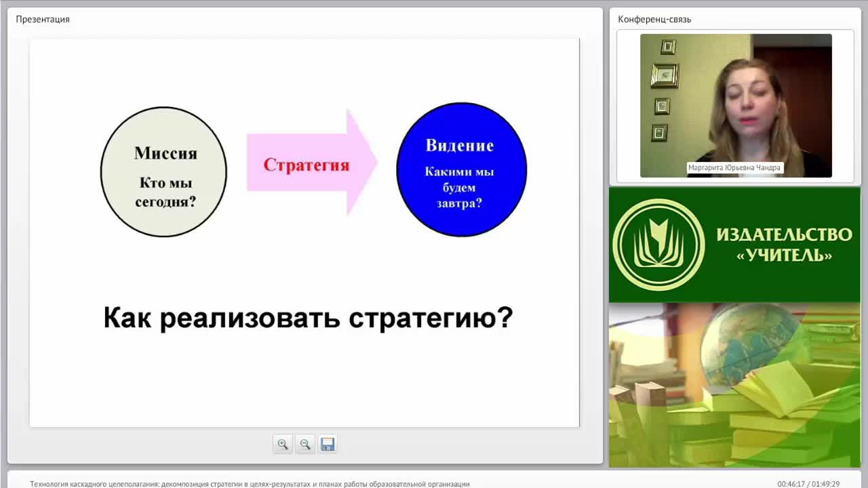Image resolution: width=868 pixels, height=488 pixels.
Task: Click the pink Стратегия arrow shape
Action: 312,163
